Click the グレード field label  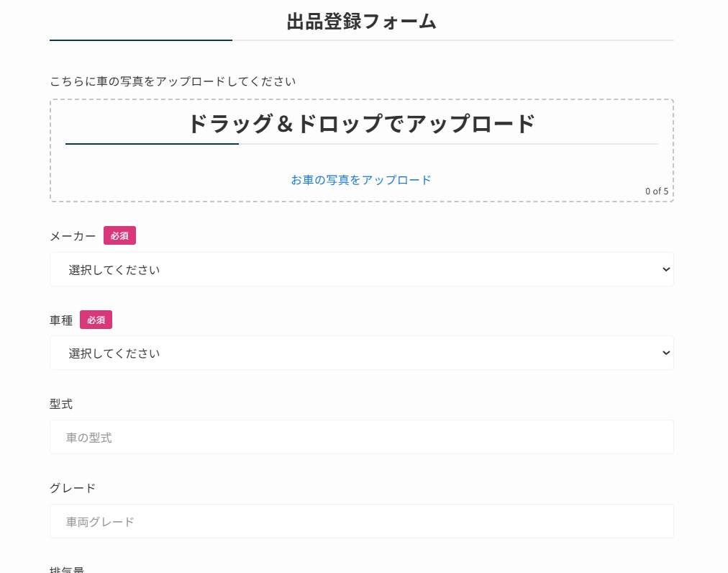(73, 488)
